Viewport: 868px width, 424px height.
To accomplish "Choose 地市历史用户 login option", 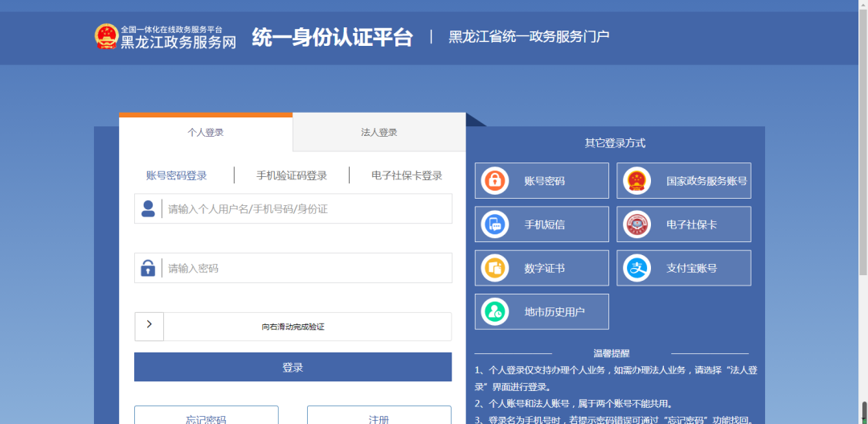I will coord(542,312).
